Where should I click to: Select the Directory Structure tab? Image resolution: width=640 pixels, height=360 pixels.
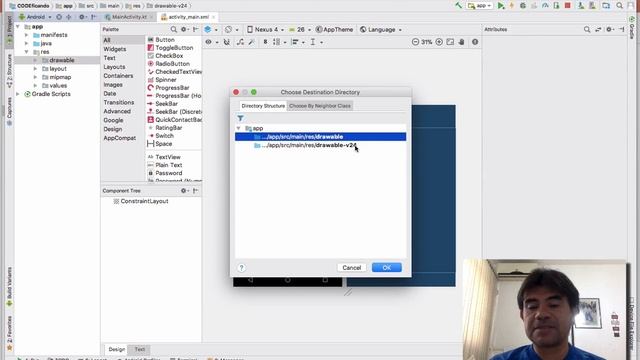[x=263, y=106]
